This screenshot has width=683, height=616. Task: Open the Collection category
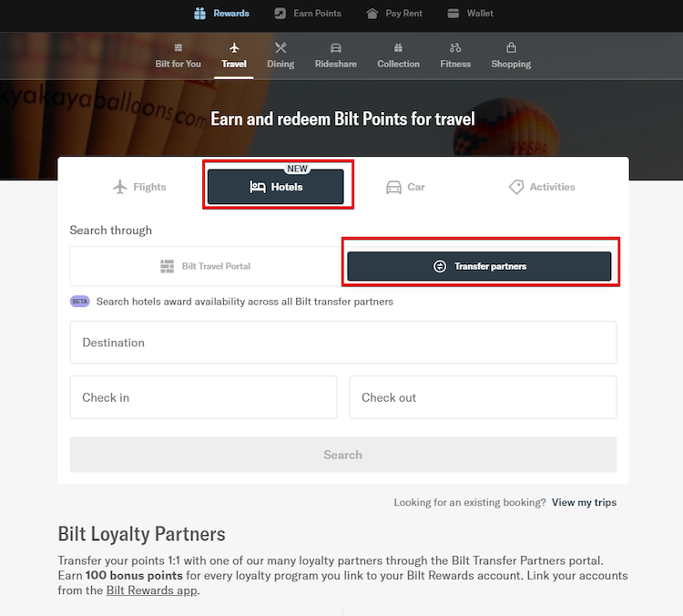point(399,56)
